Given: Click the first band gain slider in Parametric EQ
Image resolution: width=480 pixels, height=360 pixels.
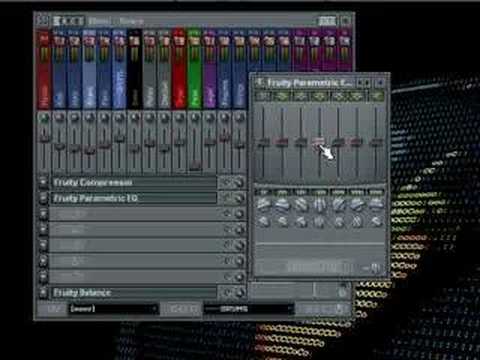Looking at the screenshot, I should point(263,142).
